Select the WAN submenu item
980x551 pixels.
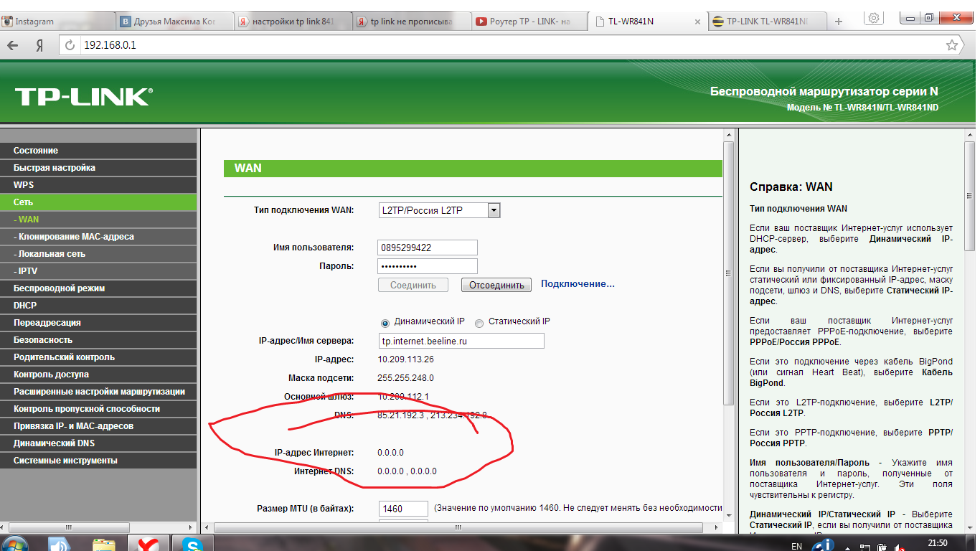tap(98, 220)
